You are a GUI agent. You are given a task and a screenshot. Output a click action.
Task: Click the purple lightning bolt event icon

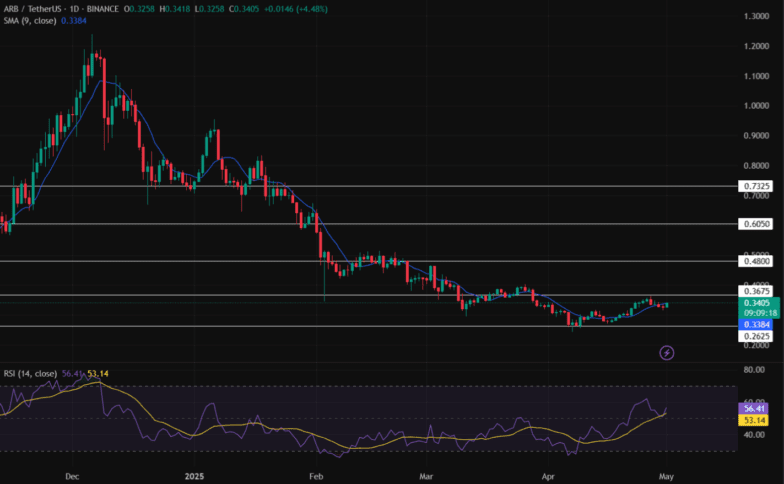667,352
